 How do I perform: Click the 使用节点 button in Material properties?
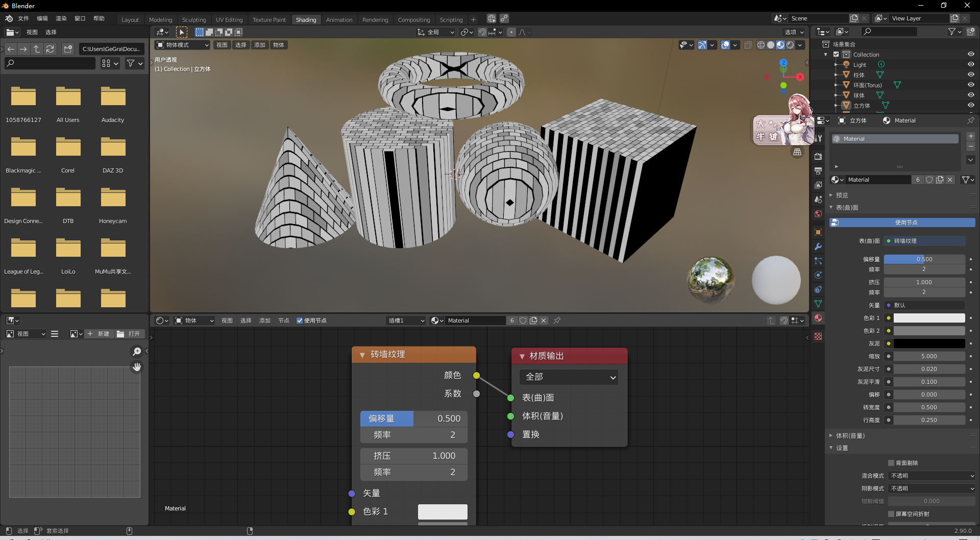(901, 223)
